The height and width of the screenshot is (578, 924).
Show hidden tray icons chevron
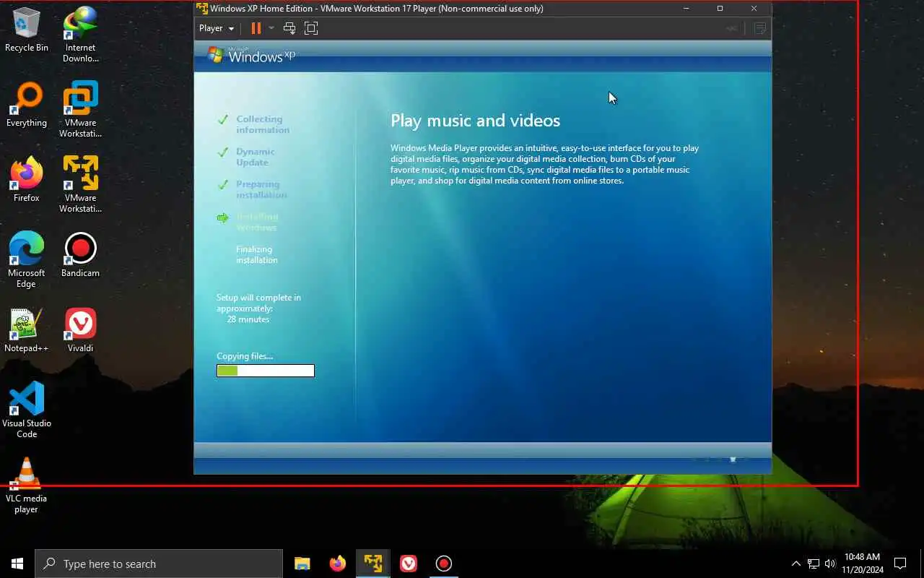pyautogui.click(x=796, y=564)
